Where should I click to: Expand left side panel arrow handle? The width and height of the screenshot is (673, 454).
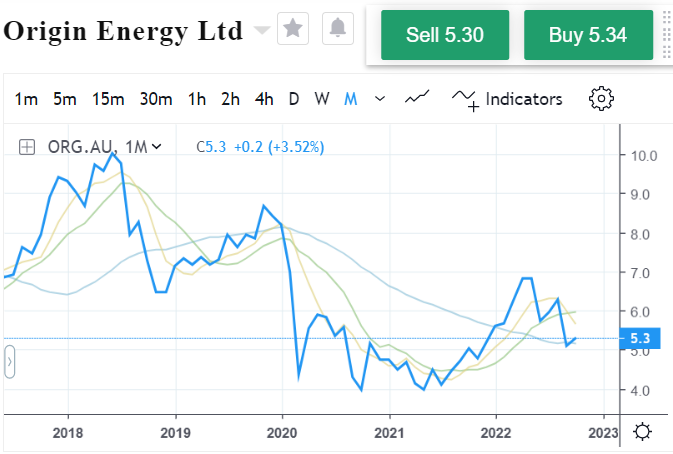click(x=9, y=362)
